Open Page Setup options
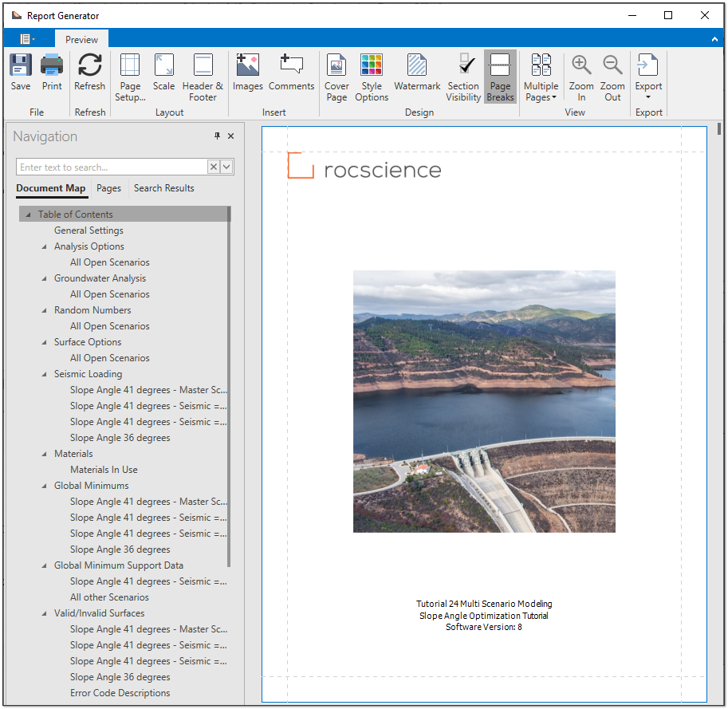 pos(130,77)
